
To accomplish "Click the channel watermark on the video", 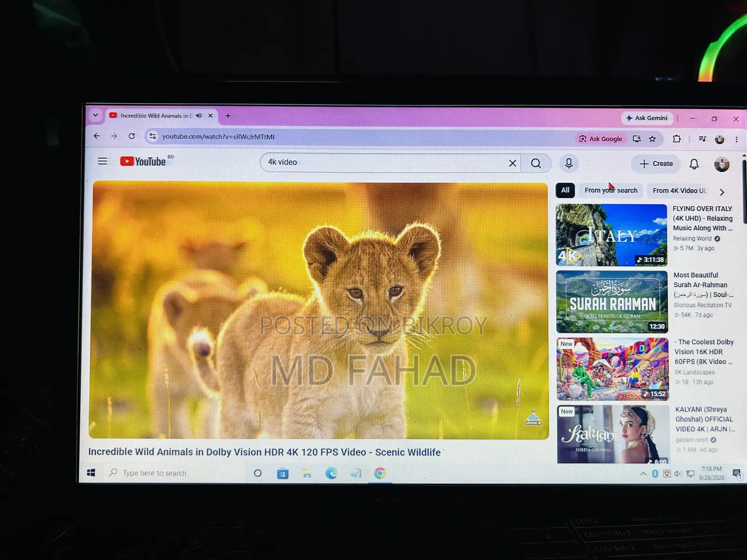I will (x=533, y=418).
